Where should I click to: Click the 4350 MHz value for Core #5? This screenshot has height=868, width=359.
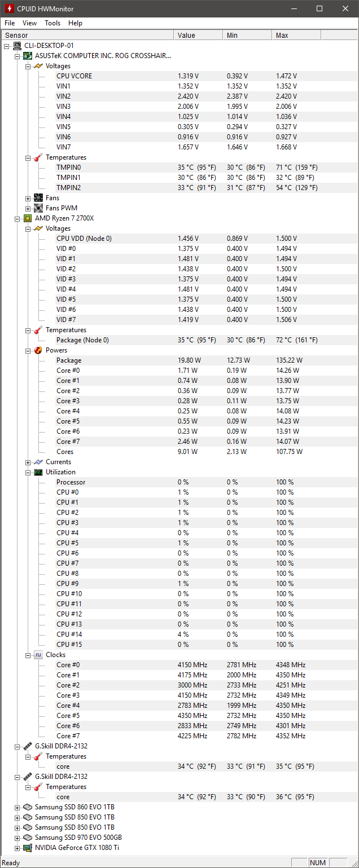[x=192, y=716]
